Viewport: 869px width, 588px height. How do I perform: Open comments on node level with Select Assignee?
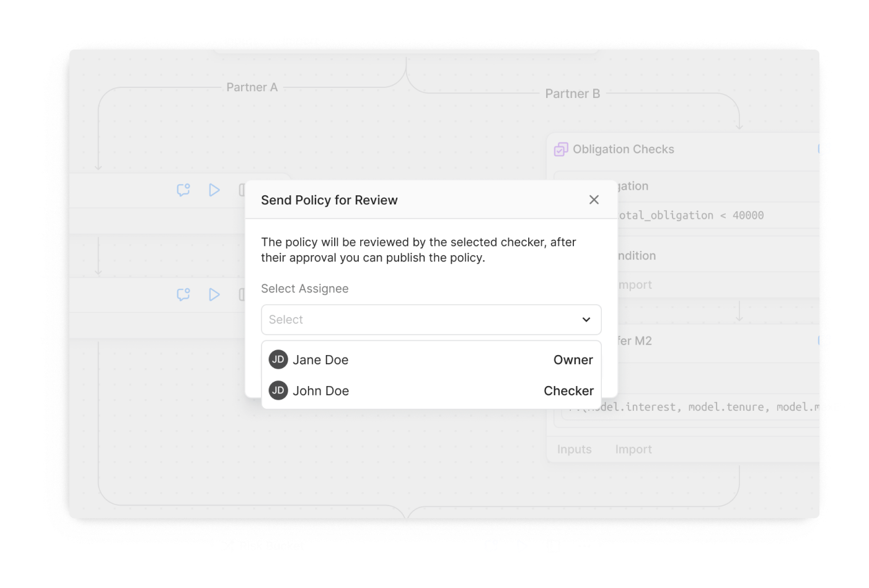point(183,294)
